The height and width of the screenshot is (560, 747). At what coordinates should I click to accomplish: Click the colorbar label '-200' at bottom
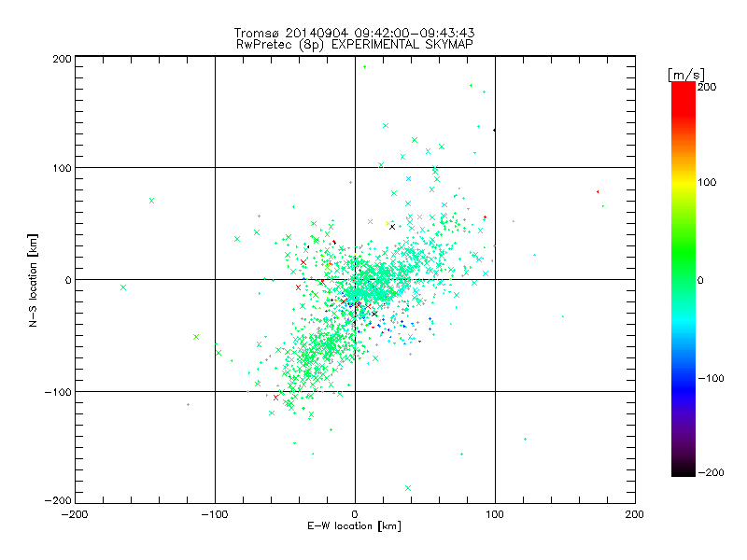pyautogui.click(x=711, y=472)
